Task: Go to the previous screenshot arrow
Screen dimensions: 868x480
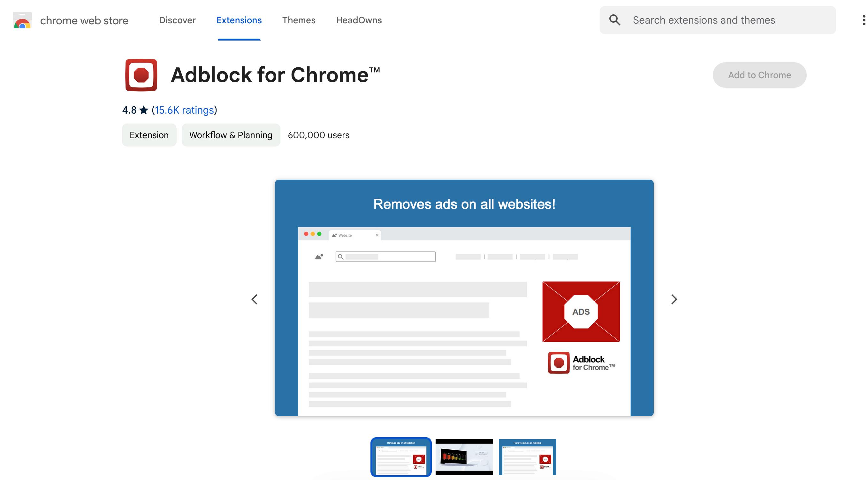Action: (255, 299)
